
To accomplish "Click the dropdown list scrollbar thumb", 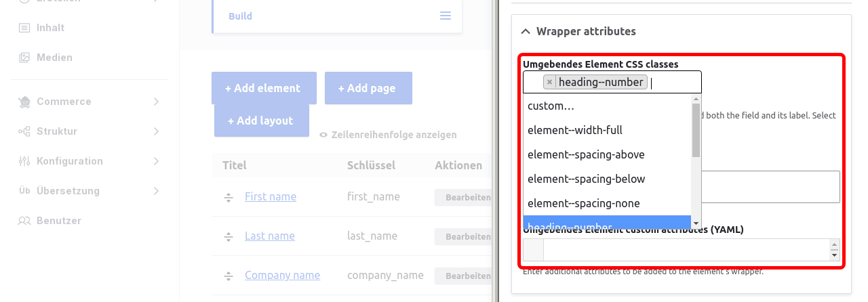I will pyautogui.click(x=696, y=130).
